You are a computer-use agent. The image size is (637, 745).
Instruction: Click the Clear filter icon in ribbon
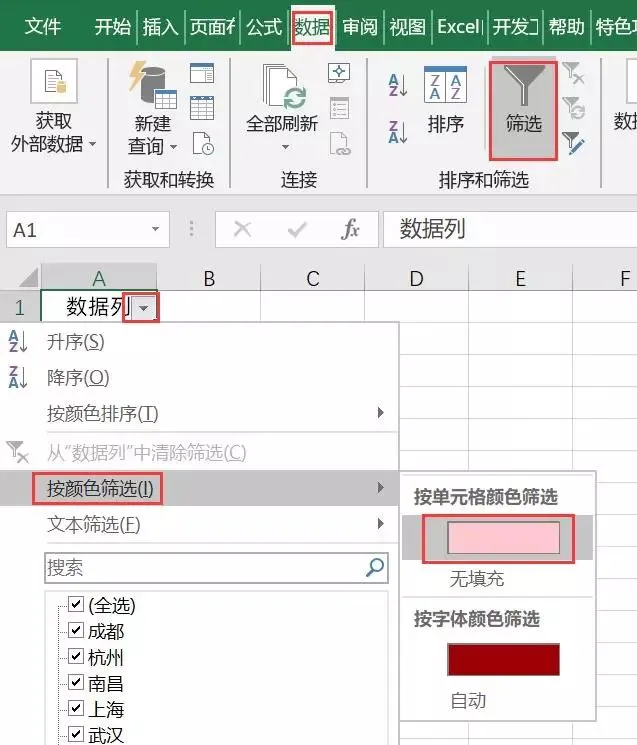(573, 73)
